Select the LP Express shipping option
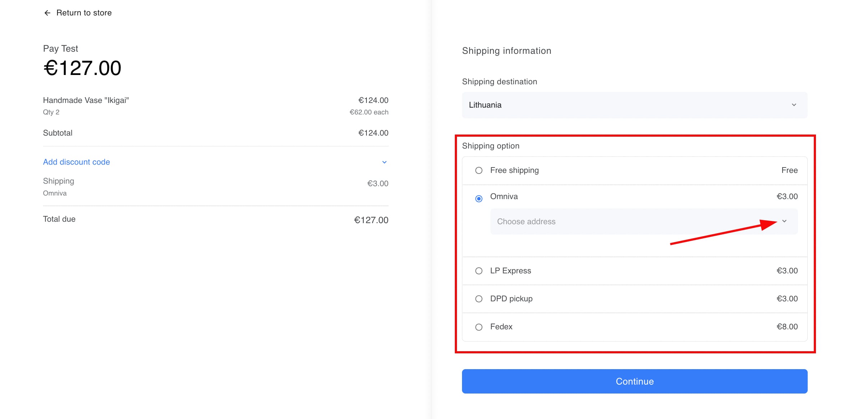This screenshot has height=419, width=868. pos(479,271)
